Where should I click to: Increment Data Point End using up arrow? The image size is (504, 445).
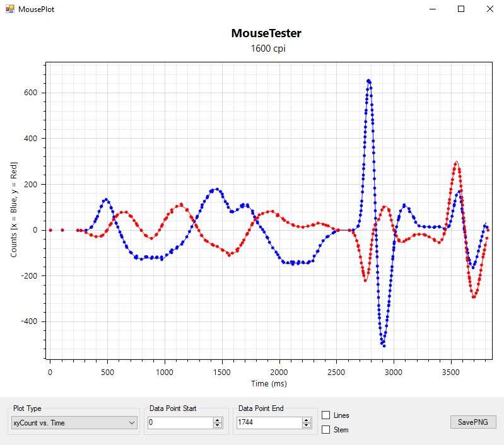click(307, 420)
